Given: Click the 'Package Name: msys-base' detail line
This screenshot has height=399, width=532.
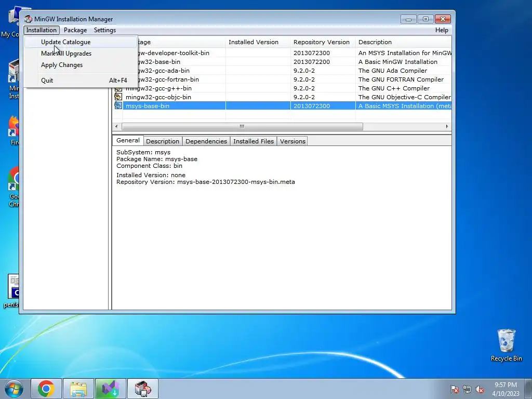Looking at the screenshot, I should pos(157,159).
